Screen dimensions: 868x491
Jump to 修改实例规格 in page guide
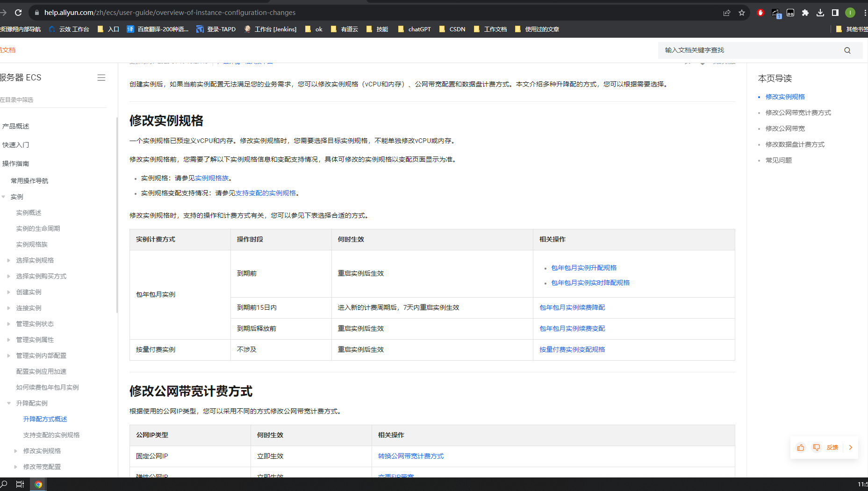785,97
